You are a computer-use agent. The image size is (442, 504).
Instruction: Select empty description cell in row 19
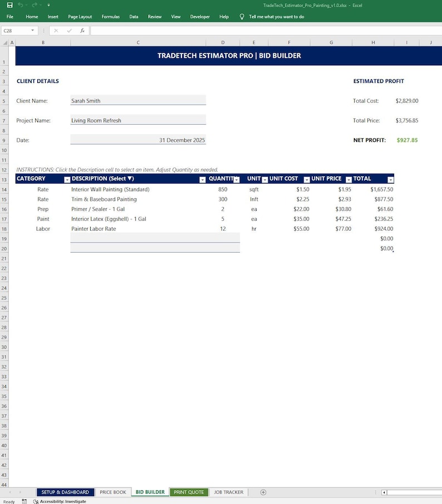(x=138, y=238)
